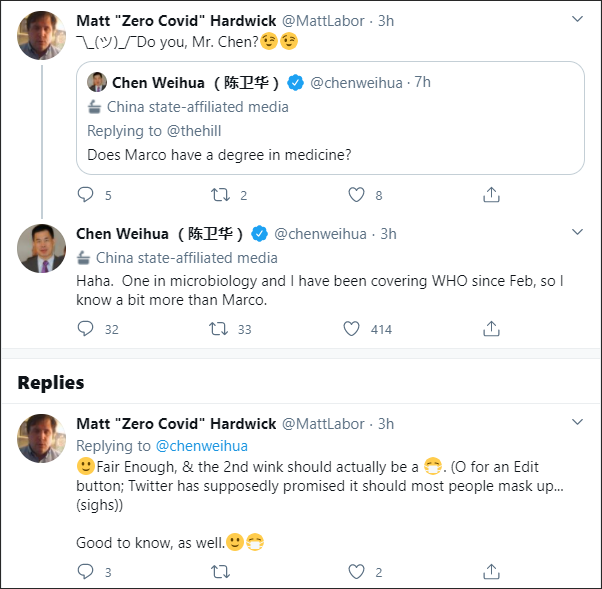
Task: Expand options menu for Chen Weihua's tweet
Action: point(577,232)
